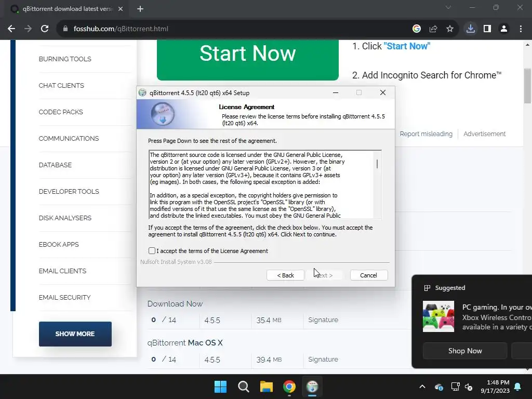Click the "Start Now" blue link
Image resolution: width=532 pixels, height=399 pixels.
click(x=407, y=46)
